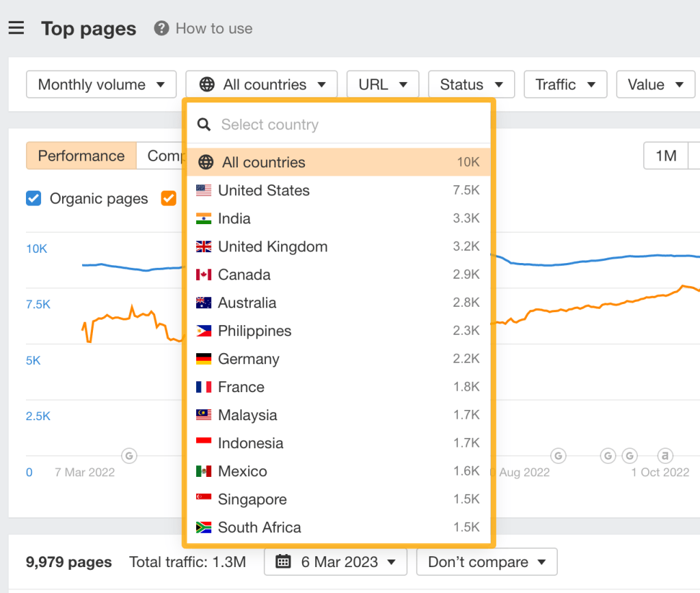This screenshot has width=700, height=593.
Task: Switch to the Performance tab
Action: 81,156
